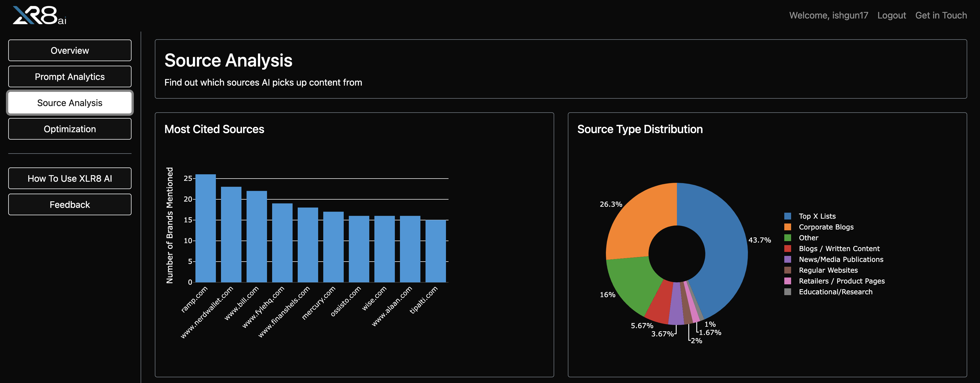Toggle Retailers / Product Pages legend swatch
980x383 pixels.
click(x=787, y=281)
